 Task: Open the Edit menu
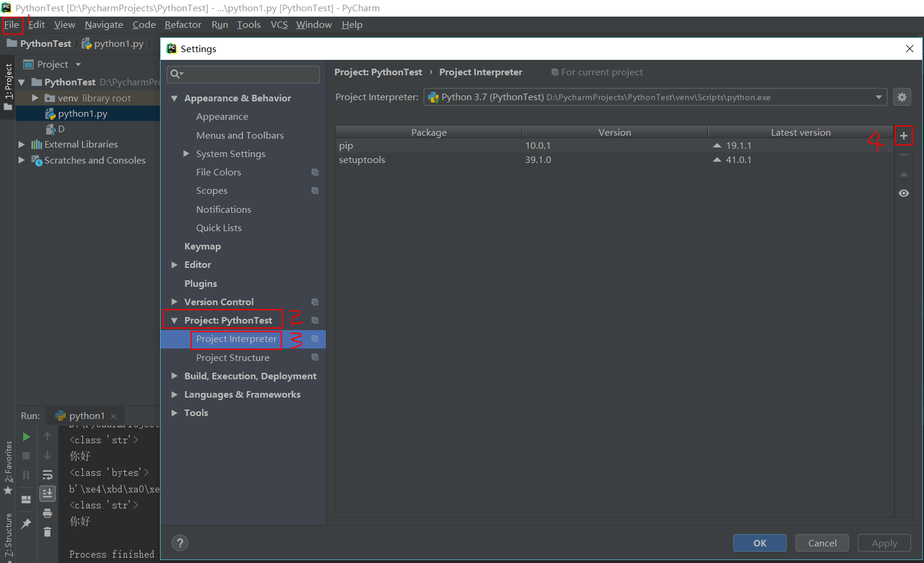click(37, 25)
